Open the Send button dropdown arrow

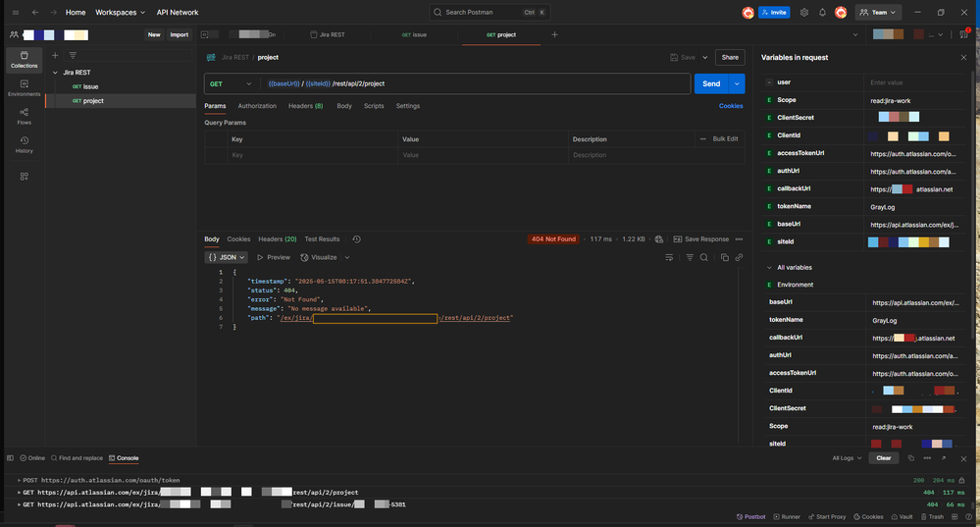(737, 83)
